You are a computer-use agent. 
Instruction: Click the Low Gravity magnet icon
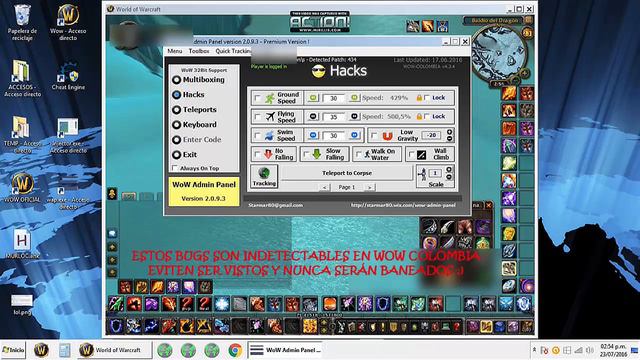387,136
